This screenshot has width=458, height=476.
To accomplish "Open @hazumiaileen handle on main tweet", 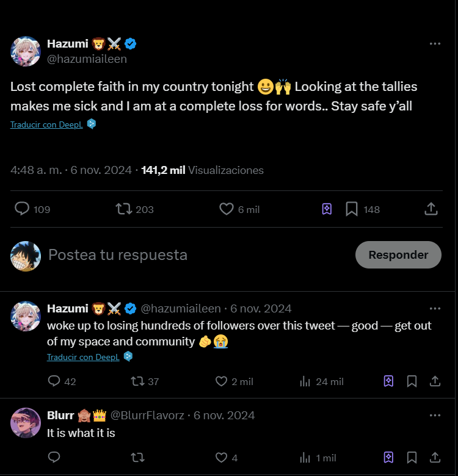I will [87, 59].
